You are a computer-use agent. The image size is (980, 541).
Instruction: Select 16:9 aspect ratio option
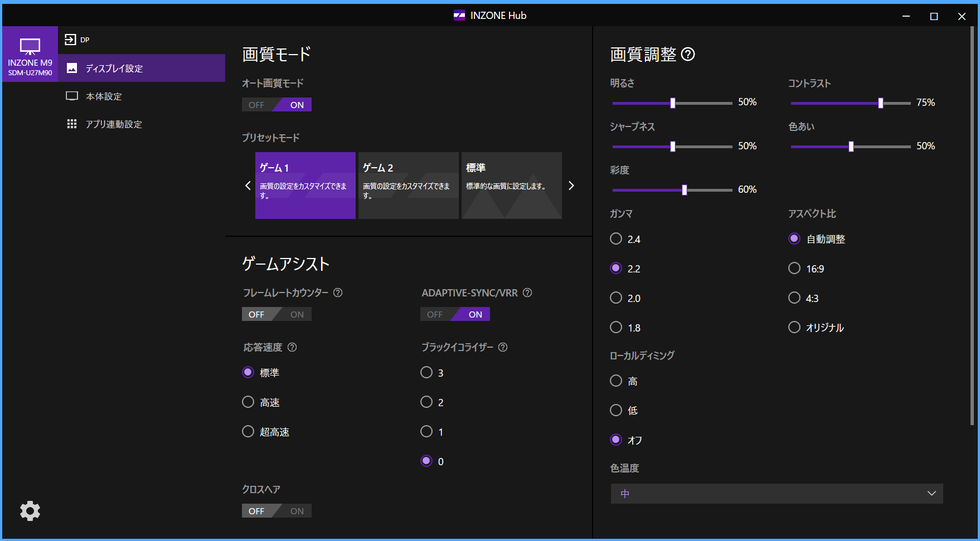[794, 268]
